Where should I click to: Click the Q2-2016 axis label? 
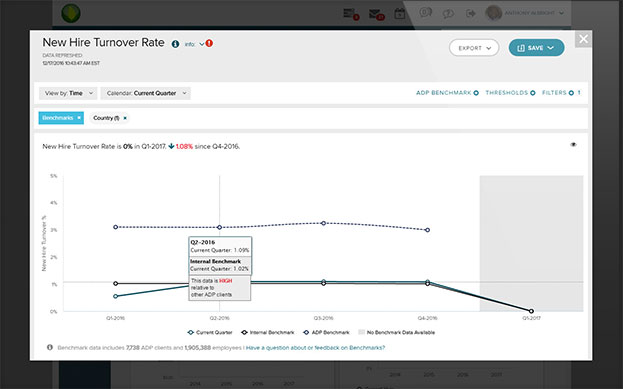(x=219, y=318)
